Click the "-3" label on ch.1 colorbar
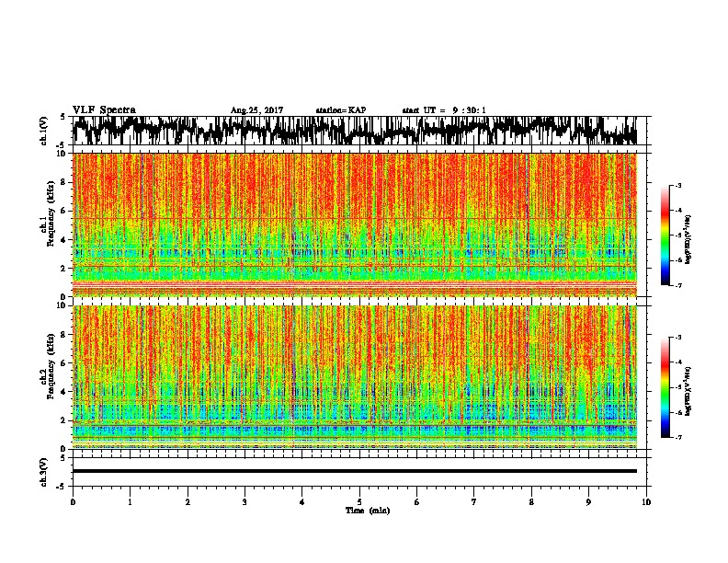The height and width of the screenshot is (563, 728). point(677,185)
